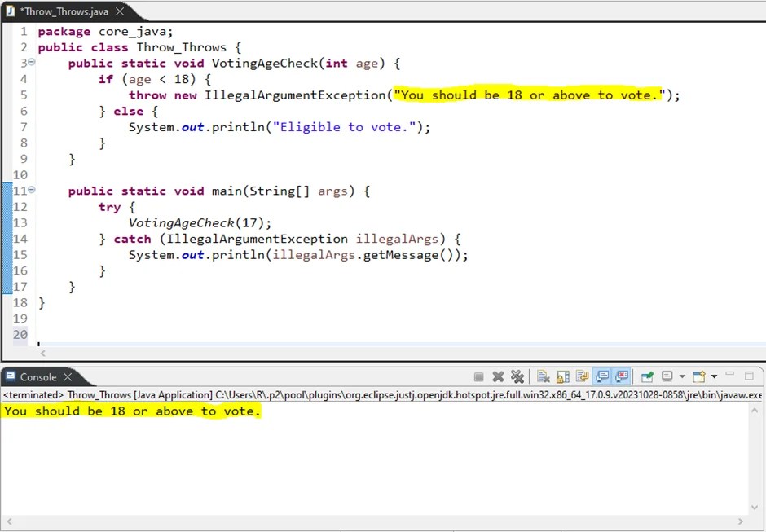The width and height of the screenshot is (766, 532).
Task: Click 'else' keyword on line 6
Action: [129, 112]
